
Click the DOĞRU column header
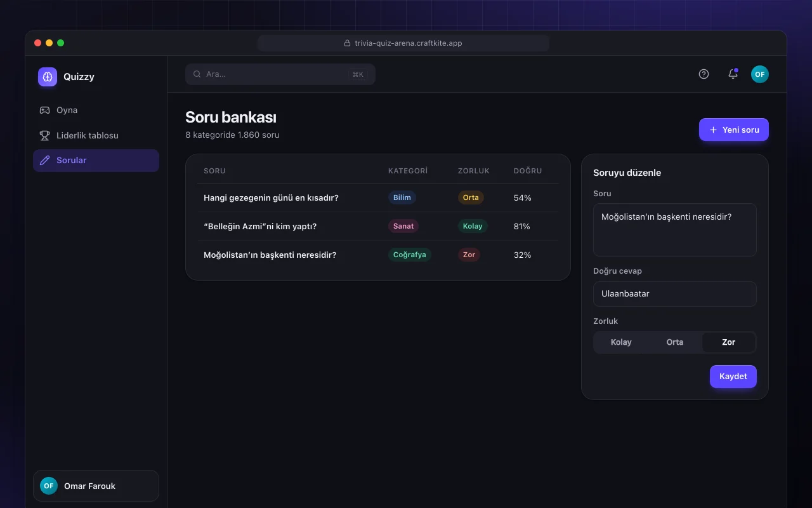click(528, 171)
